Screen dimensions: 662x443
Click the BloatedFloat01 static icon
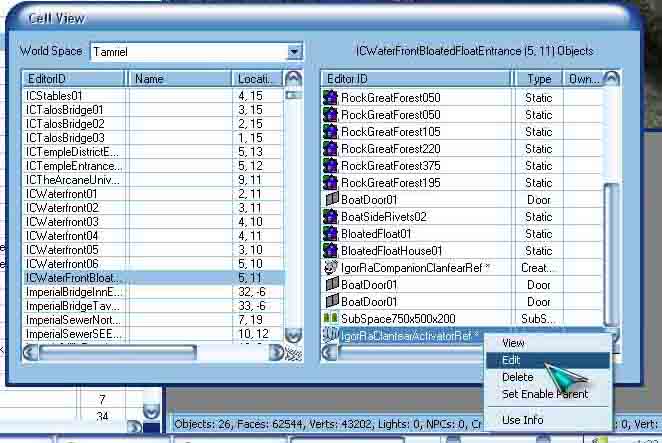click(330, 234)
